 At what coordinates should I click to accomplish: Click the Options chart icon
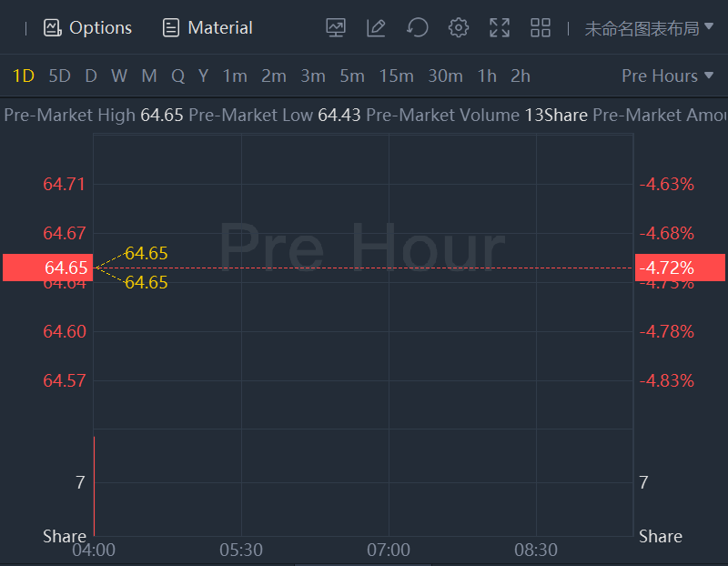click(53, 28)
